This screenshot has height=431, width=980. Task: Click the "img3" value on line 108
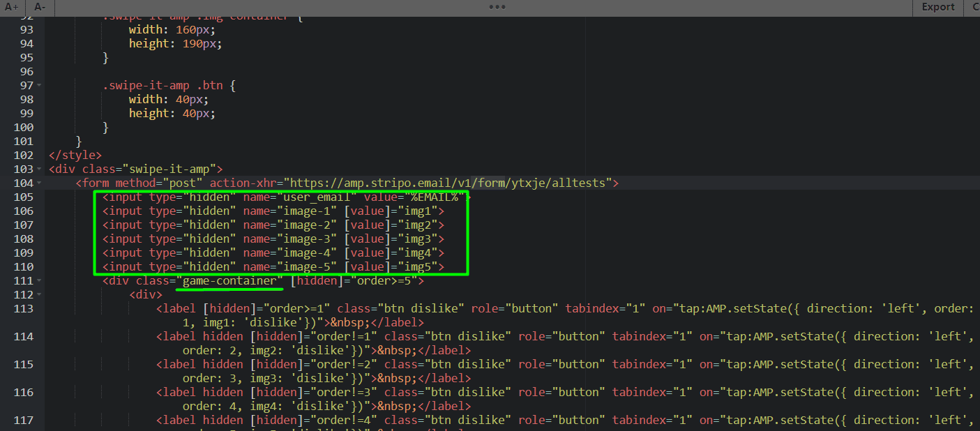coord(417,239)
